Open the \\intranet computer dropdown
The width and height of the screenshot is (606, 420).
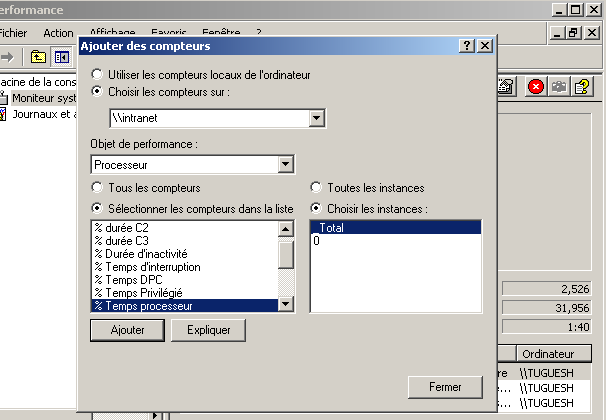[317, 119]
